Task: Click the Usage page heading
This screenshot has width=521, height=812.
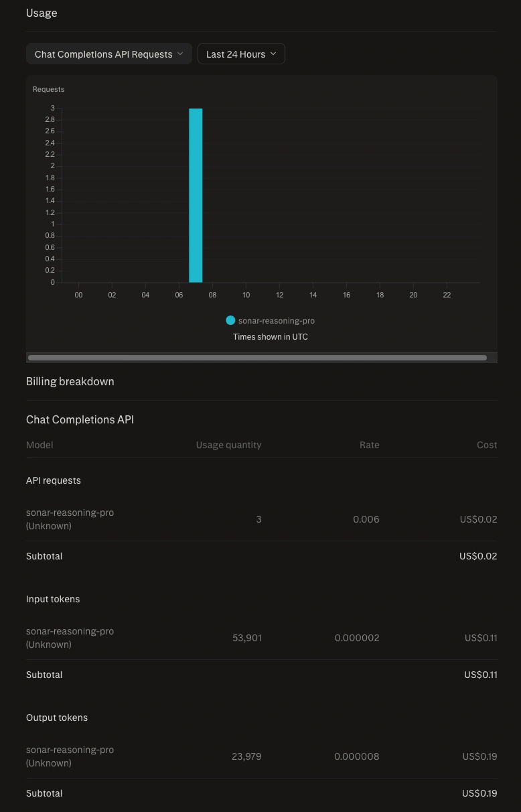Action: [42, 13]
